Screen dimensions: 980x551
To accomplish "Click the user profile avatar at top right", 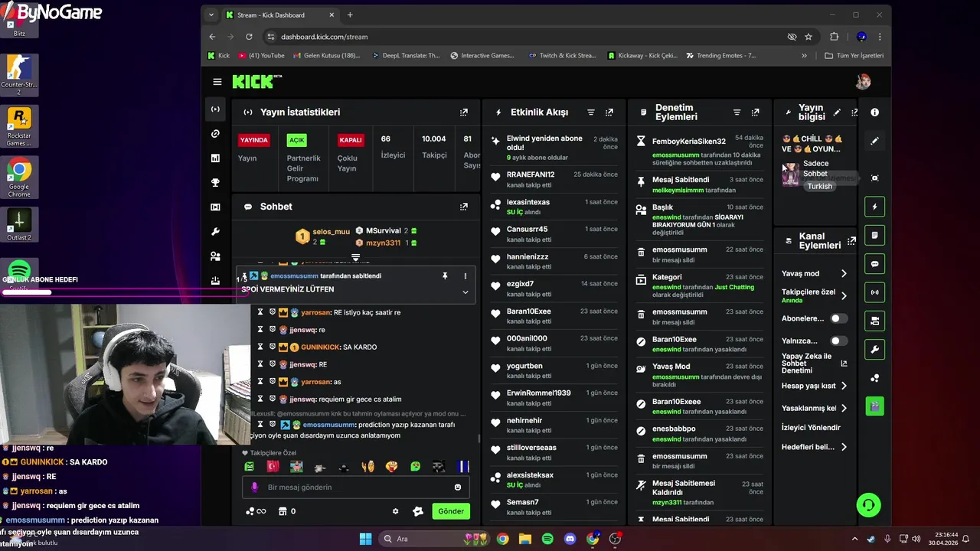I will [x=863, y=82].
